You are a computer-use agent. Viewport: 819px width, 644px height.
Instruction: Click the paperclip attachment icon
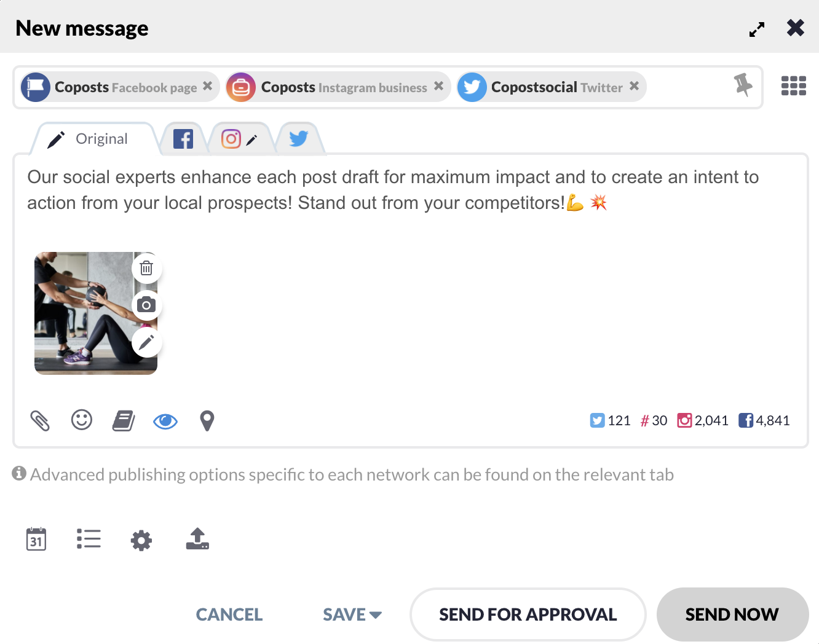(x=40, y=421)
